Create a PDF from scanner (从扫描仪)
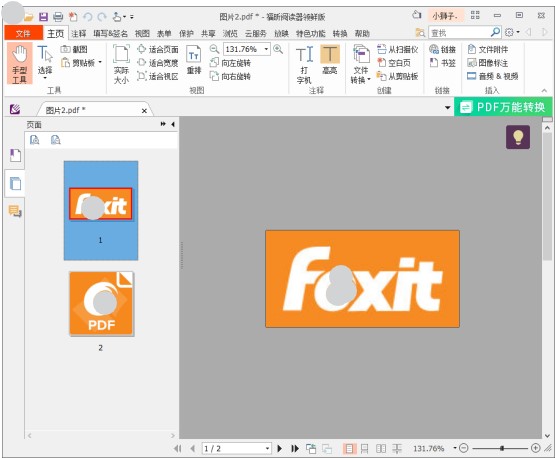This screenshot has width=555, height=458. [x=397, y=49]
